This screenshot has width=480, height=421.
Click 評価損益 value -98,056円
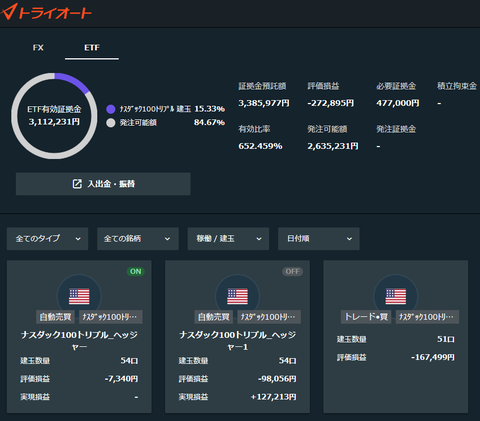coord(277,379)
